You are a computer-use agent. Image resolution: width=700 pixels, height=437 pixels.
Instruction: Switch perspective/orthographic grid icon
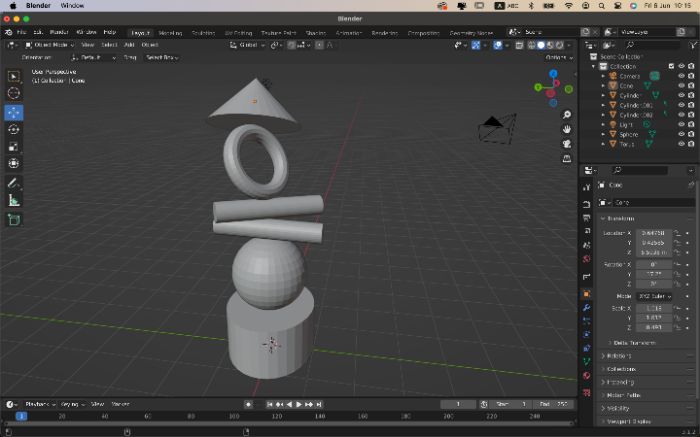pos(567,159)
